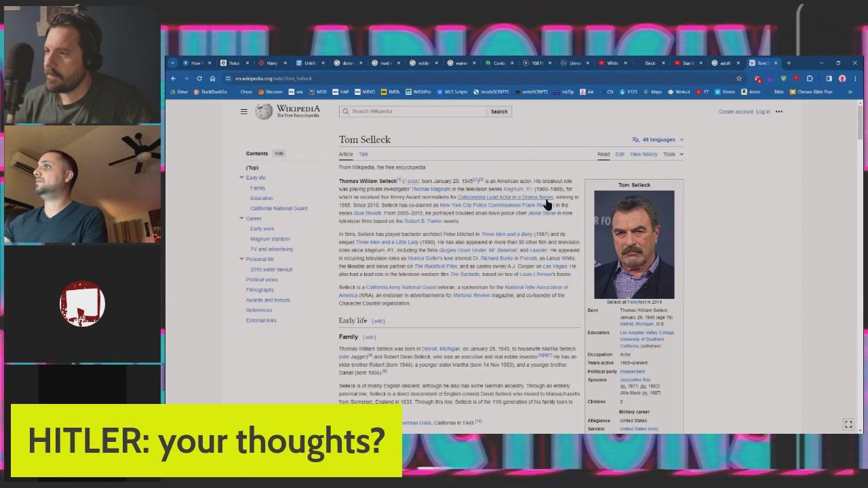Image resolution: width=868 pixels, height=488 pixels.
Task: Open Wikipedia personal tools ellipsis menu
Action: [x=779, y=112]
